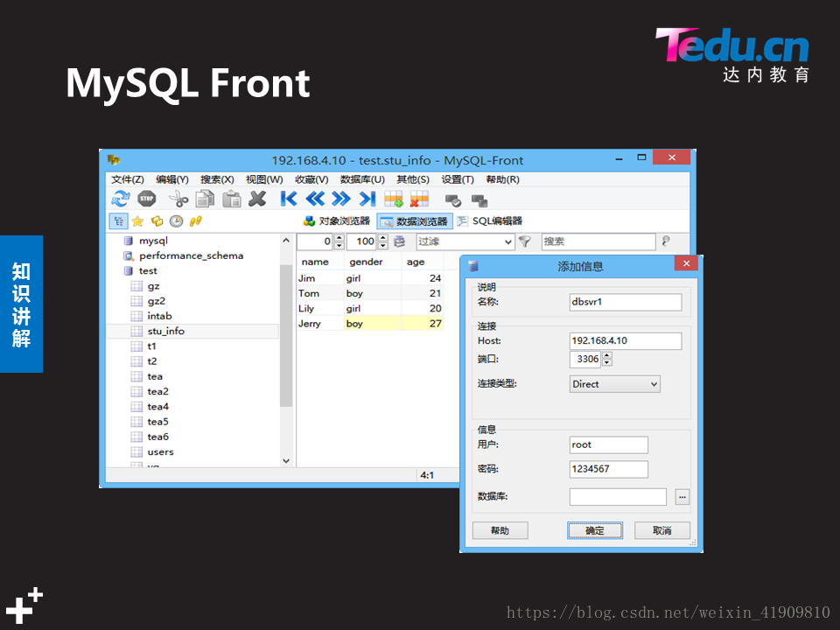Click the STOP toolbar icon
This screenshot has width=840, height=630.
point(146,199)
